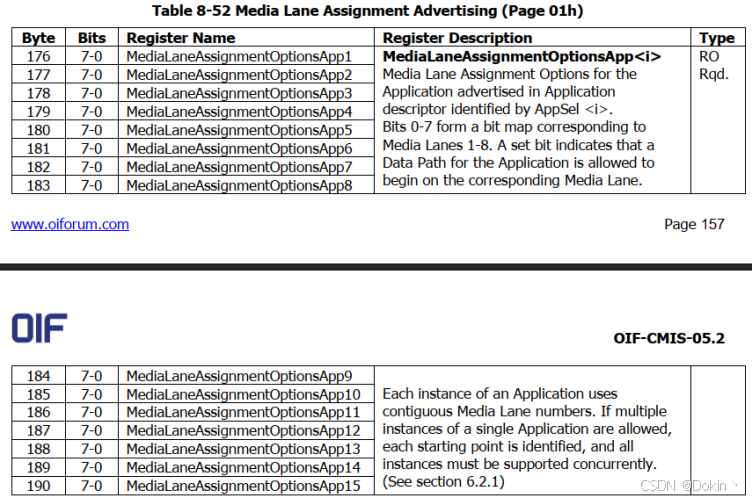Click register name MediaLaneAssignmentOptionsApp12
The width and height of the screenshot is (752, 499).
click(x=243, y=431)
